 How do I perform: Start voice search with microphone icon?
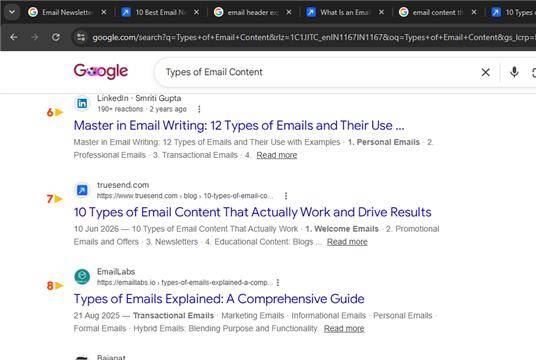(514, 72)
